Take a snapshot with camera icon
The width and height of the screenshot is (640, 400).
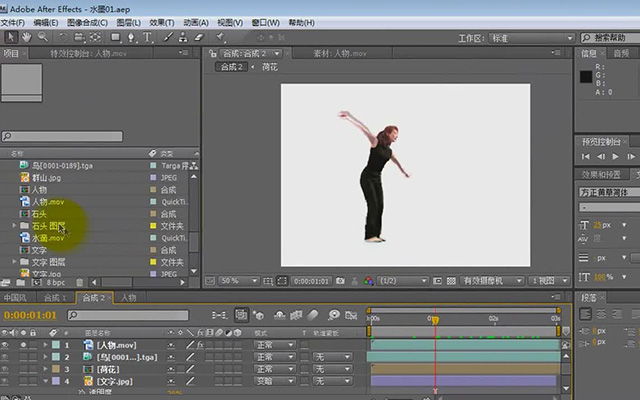tap(340, 281)
